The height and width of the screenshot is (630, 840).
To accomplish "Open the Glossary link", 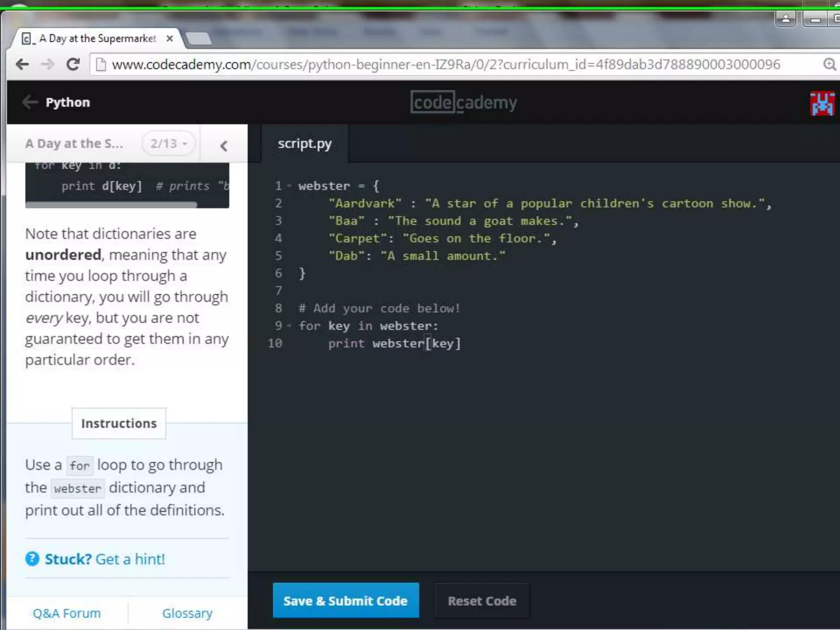I will coord(187,613).
